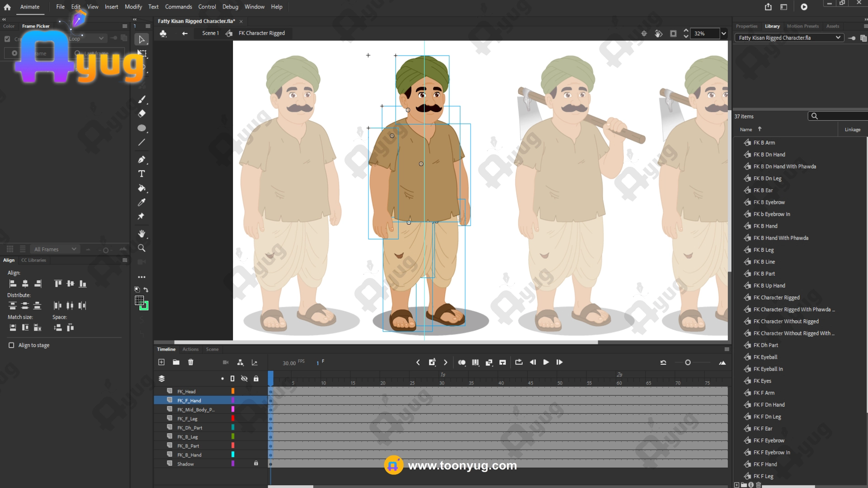Click the center stage icon
The height and width of the screenshot is (488, 868).
coord(644,33)
